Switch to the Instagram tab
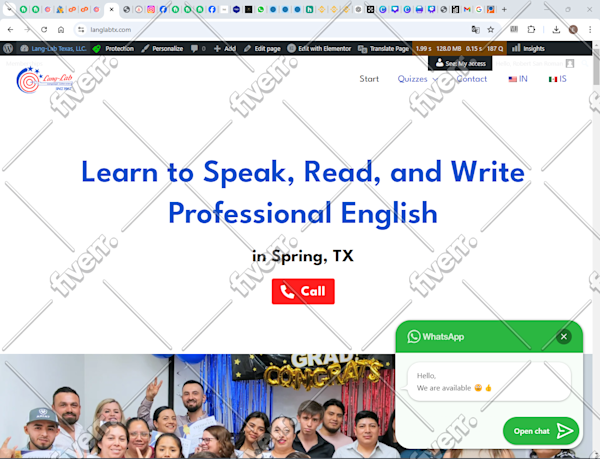This screenshot has width=600, height=459. (x=151, y=10)
